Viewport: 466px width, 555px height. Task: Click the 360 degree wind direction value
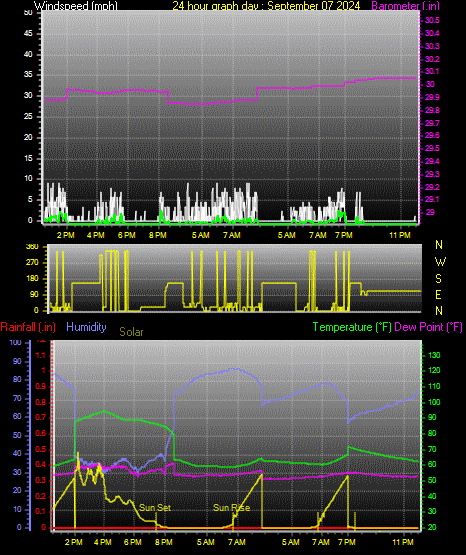point(32,247)
